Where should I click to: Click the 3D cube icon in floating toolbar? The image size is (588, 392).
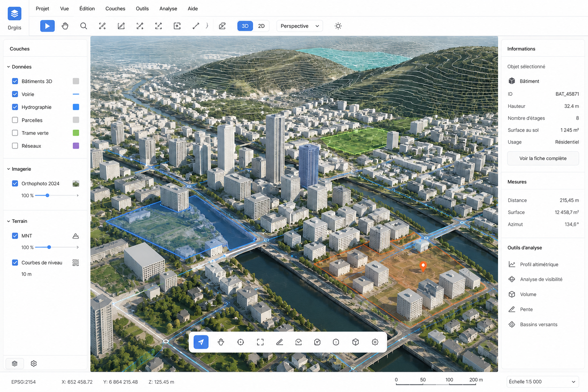(356, 342)
